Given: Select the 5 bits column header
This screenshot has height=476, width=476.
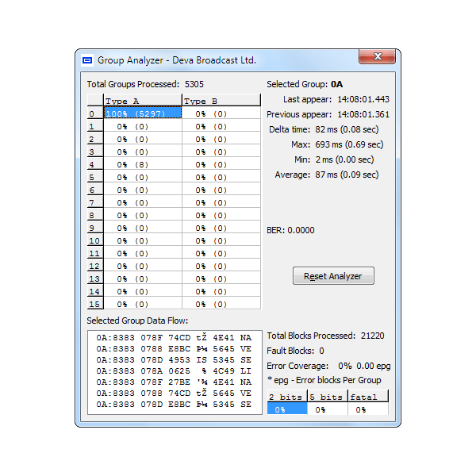Looking at the screenshot, I should [x=328, y=397].
